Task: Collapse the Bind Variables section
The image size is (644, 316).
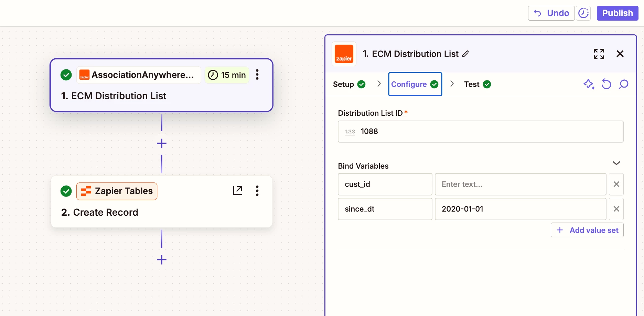Action: click(x=616, y=163)
